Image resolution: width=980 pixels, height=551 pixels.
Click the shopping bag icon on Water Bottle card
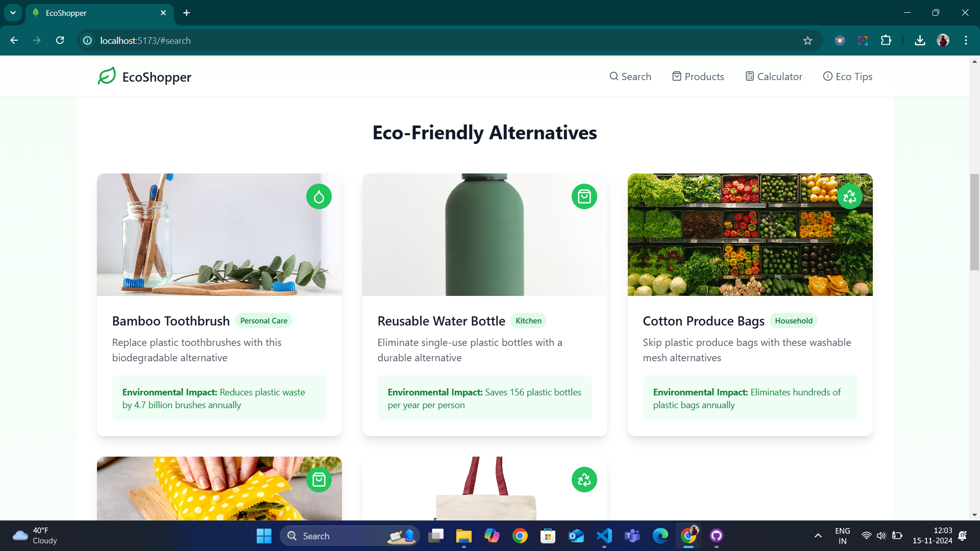(584, 196)
